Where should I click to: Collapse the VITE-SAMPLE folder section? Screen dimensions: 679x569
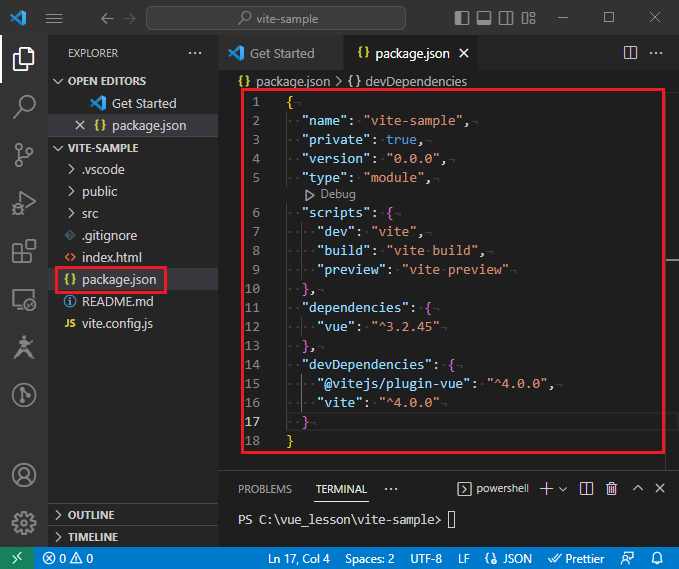[133, 148]
